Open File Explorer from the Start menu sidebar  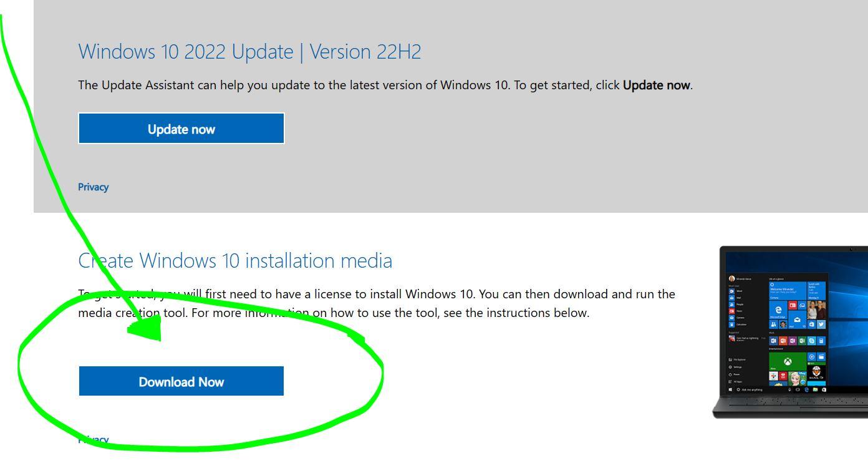731,360
